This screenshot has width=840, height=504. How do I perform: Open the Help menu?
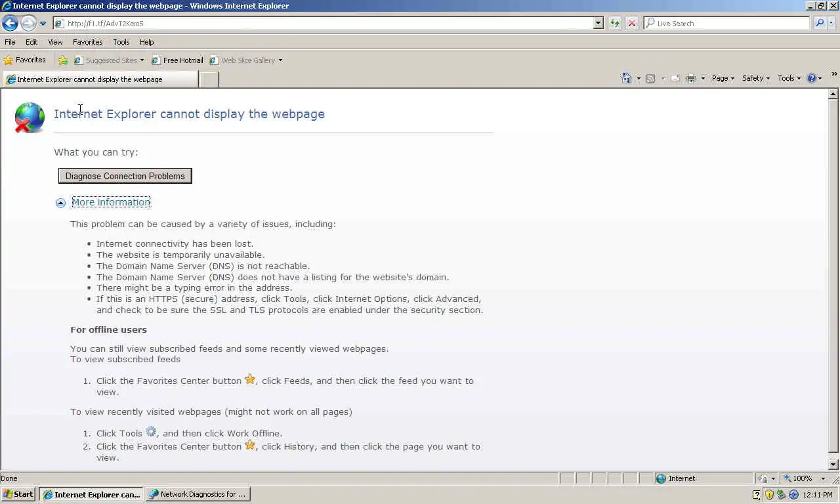pyautogui.click(x=146, y=42)
